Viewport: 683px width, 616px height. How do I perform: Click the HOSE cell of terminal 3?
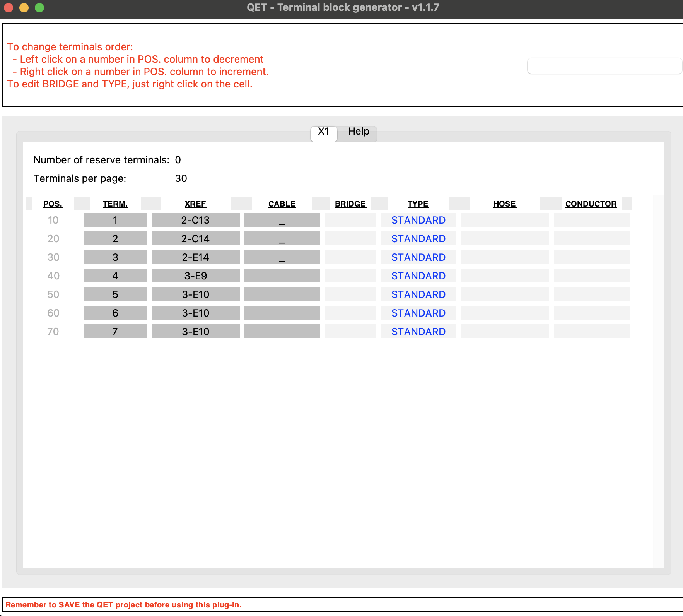[x=505, y=257]
